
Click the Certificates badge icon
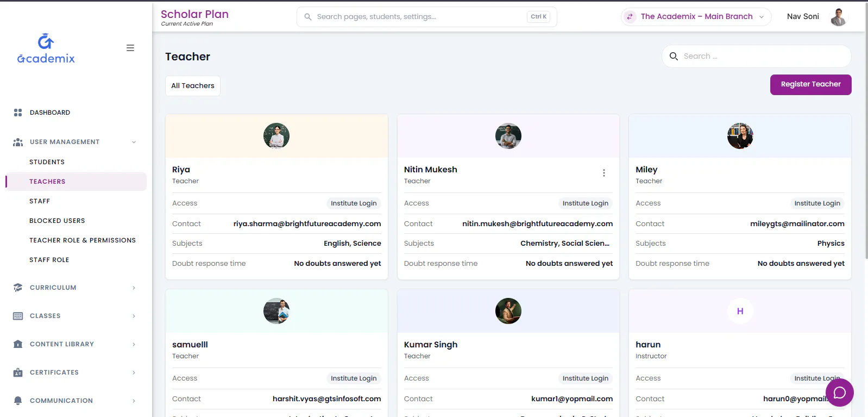coord(18,372)
